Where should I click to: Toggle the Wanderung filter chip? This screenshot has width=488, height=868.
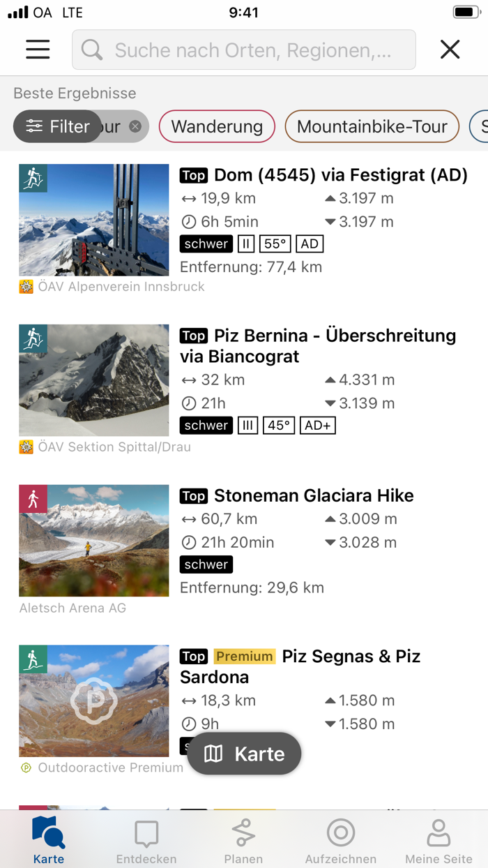coord(216,126)
